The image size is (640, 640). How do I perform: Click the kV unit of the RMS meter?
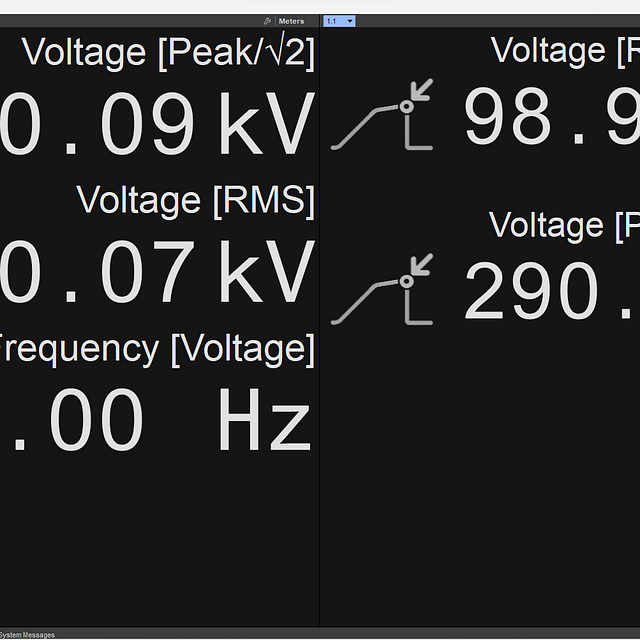[267, 274]
